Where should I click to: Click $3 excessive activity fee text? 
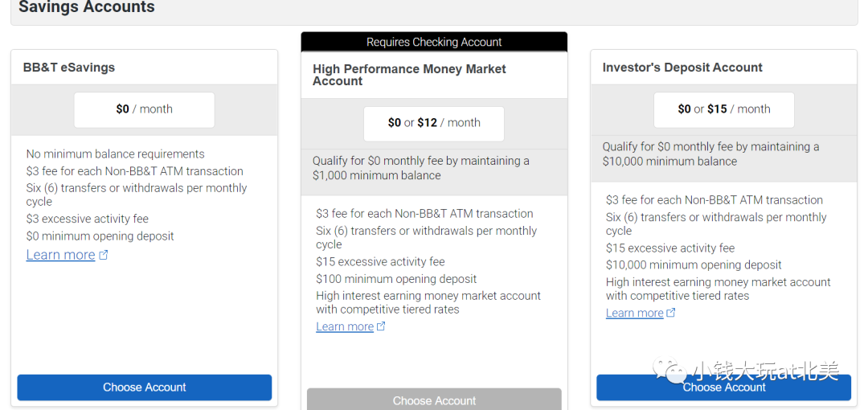pyautogui.click(x=87, y=219)
